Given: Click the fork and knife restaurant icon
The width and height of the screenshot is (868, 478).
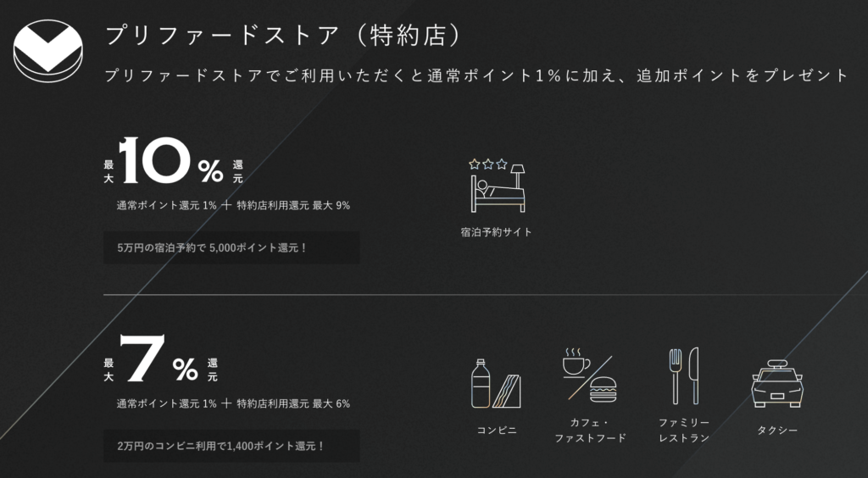Looking at the screenshot, I should (x=683, y=375).
